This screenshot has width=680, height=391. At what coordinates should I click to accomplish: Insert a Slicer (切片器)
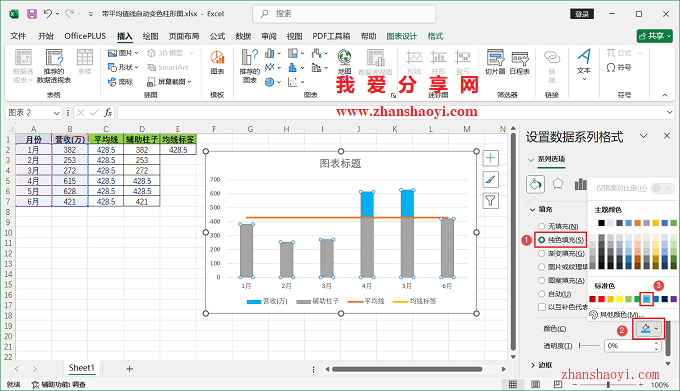click(x=495, y=62)
